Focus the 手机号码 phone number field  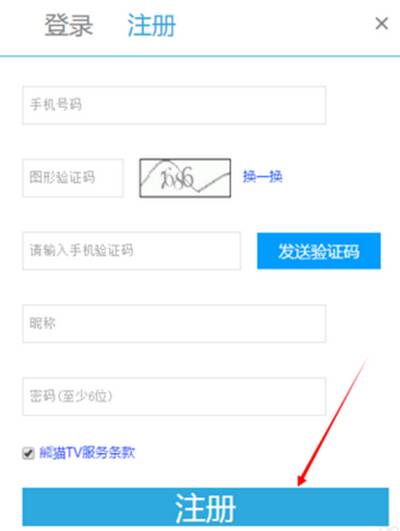(x=174, y=105)
